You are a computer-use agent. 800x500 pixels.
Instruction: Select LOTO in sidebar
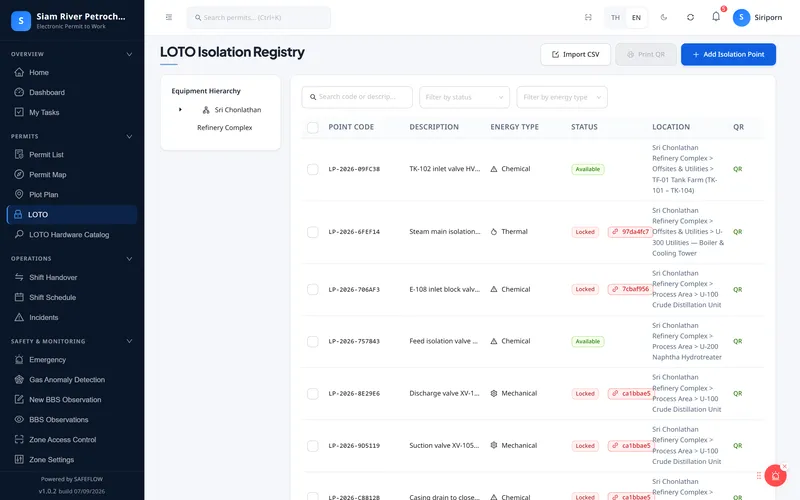pos(72,215)
